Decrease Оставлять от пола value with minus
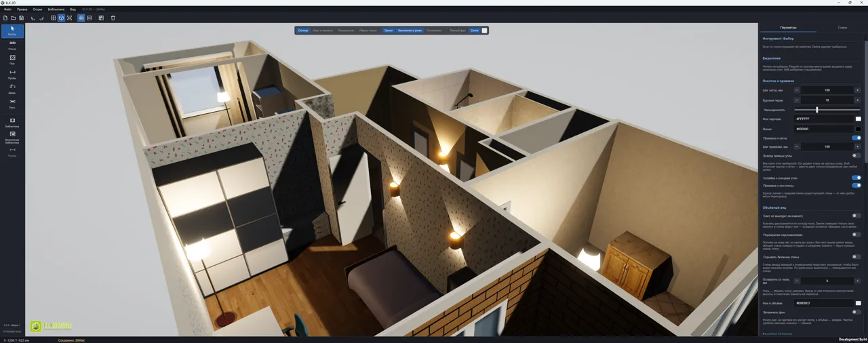The width and height of the screenshot is (868, 343). click(797, 281)
